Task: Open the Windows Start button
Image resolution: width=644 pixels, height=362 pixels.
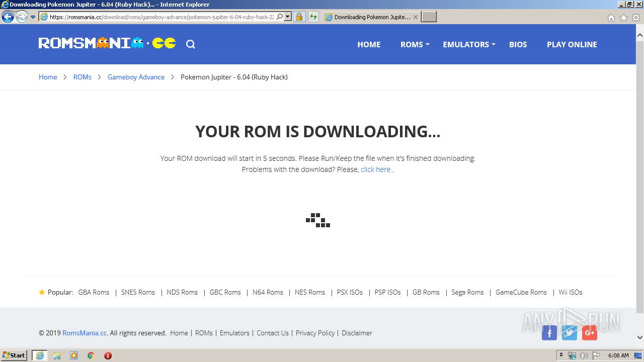Action: point(14,355)
